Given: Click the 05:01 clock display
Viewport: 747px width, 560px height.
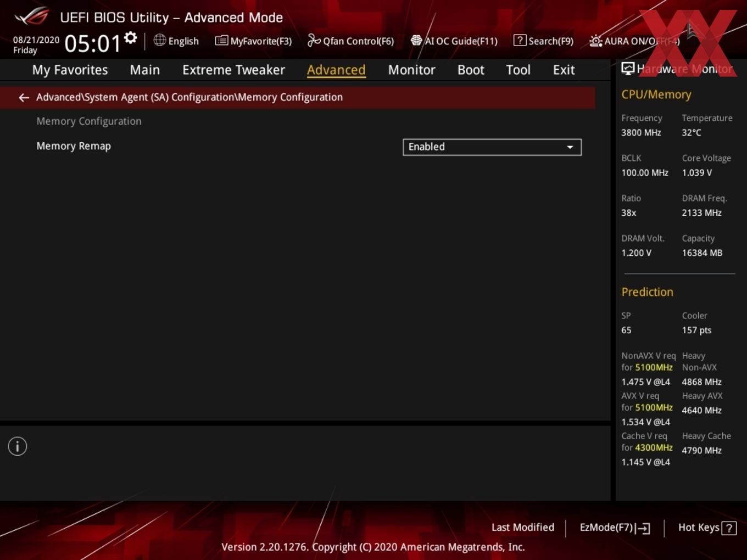Looking at the screenshot, I should click(x=92, y=43).
